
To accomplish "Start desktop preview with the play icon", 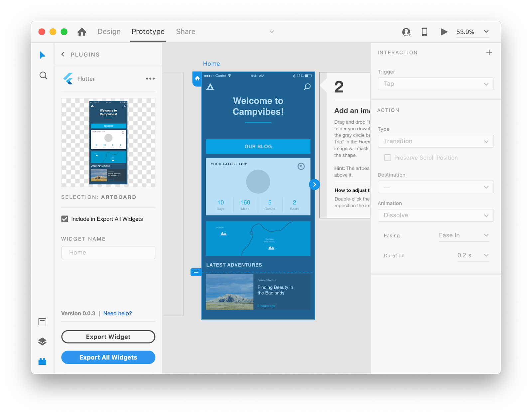I will click(x=444, y=32).
